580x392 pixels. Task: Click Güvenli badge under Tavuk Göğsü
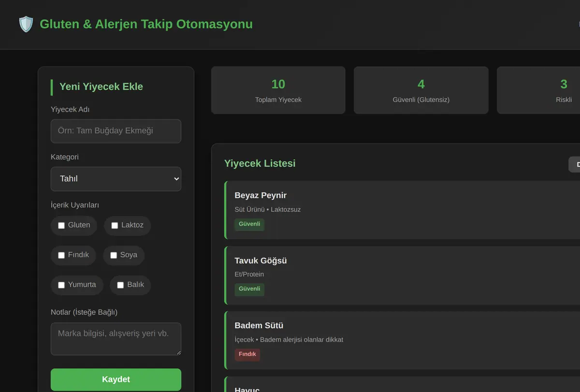(249, 289)
